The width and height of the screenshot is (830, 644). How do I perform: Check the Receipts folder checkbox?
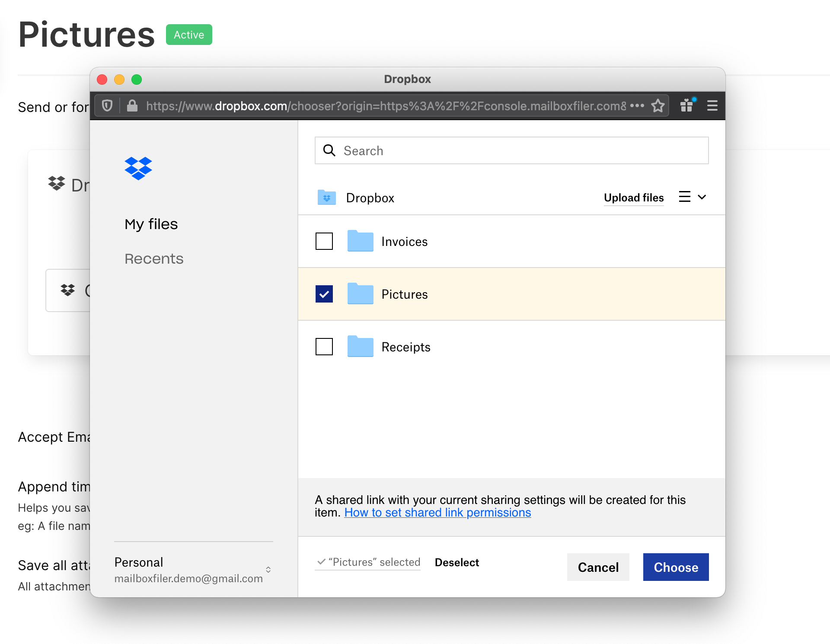tap(323, 346)
